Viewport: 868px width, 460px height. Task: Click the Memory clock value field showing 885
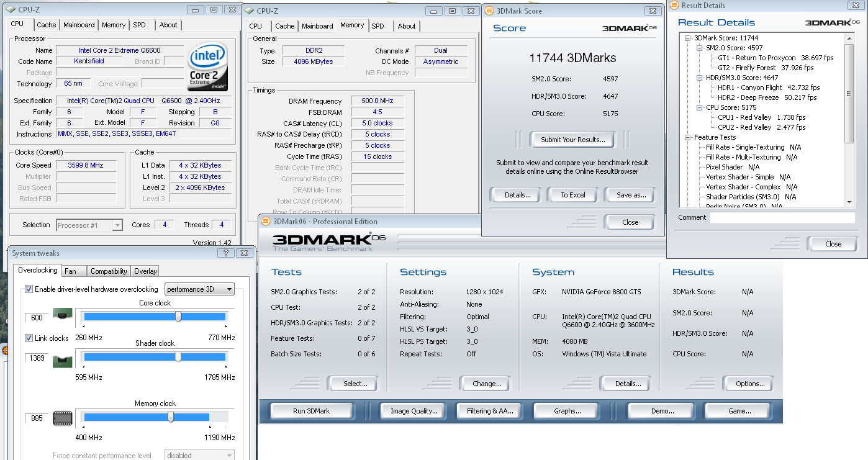pyautogui.click(x=37, y=418)
